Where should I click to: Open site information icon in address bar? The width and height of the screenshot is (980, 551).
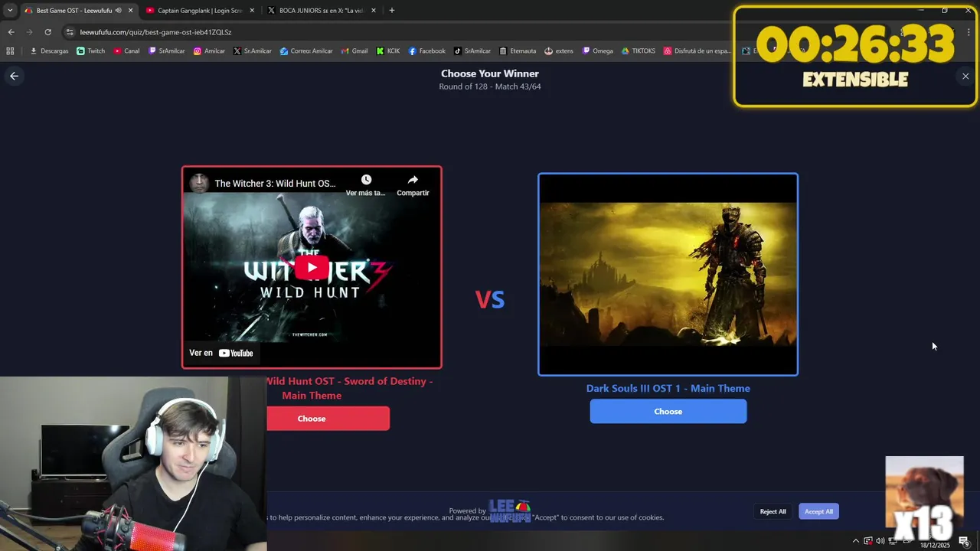(70, 32)
